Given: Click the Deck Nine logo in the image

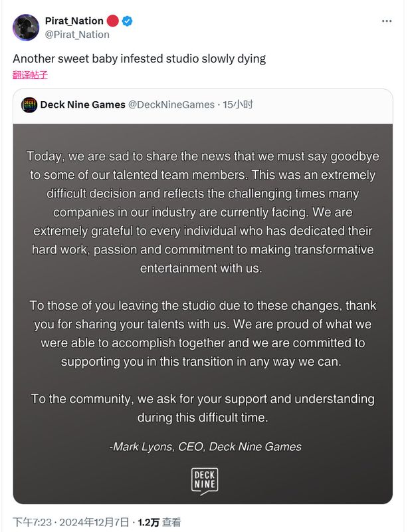Looking at the screenshot, I should 204,481.
